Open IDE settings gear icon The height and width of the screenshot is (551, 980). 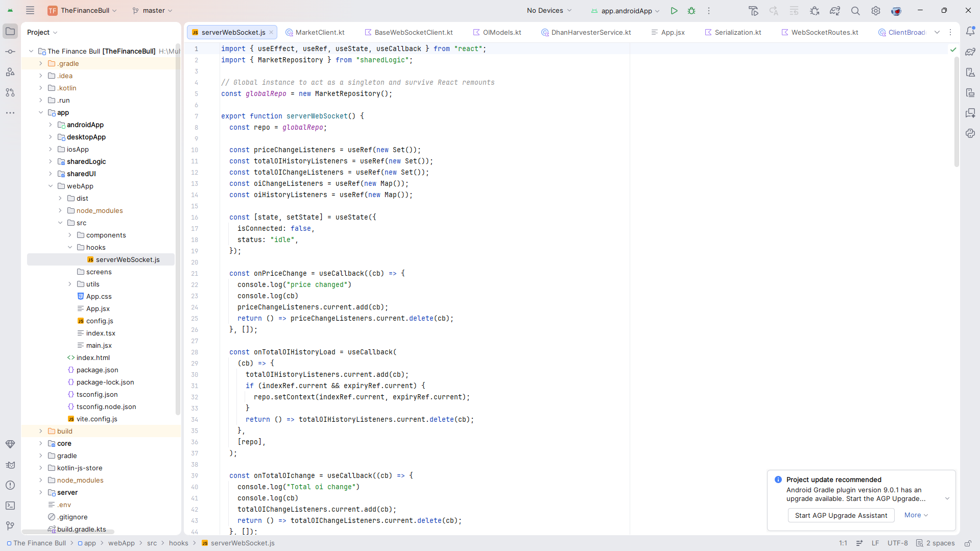pos(876,11)
